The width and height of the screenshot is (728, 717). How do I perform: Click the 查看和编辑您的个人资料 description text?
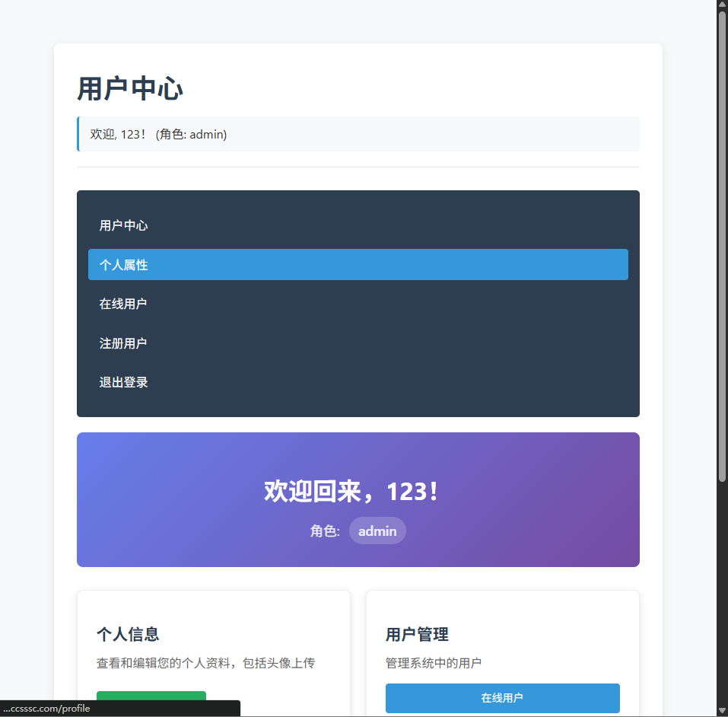[x=205, y=664]
